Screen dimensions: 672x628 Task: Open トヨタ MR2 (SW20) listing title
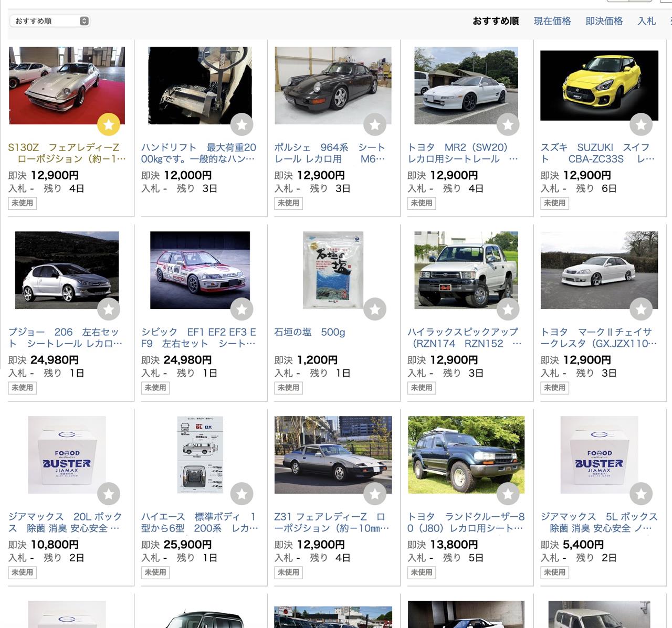point(463,153)
